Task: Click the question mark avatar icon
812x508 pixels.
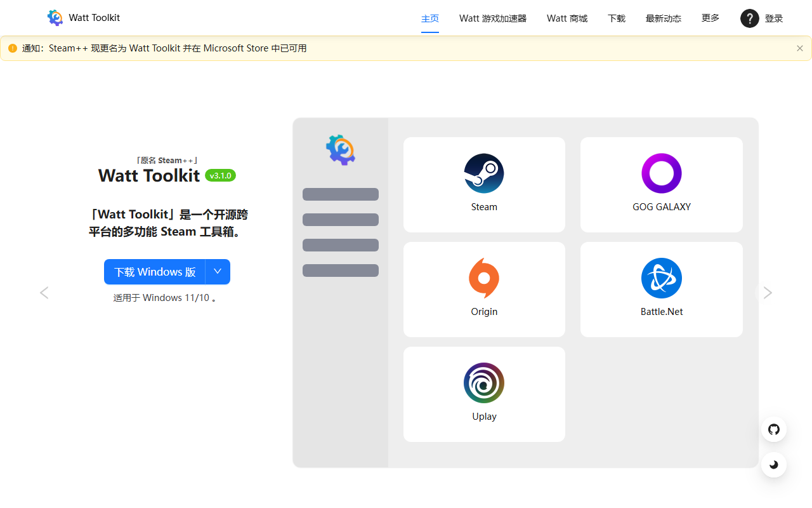Action: [x=750, y=18]
